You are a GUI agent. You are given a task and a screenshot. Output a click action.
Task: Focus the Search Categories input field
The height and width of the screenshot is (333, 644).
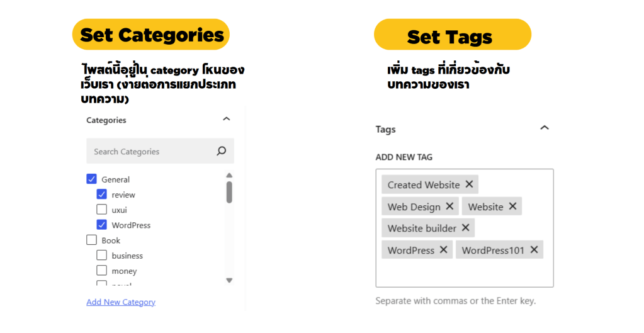click(151, 152)
